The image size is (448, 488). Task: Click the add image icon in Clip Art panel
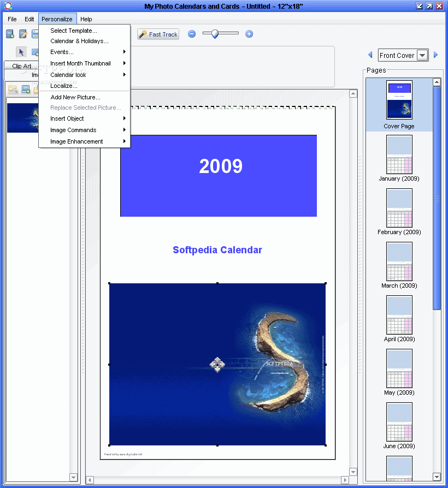click(x=26, y=90)
